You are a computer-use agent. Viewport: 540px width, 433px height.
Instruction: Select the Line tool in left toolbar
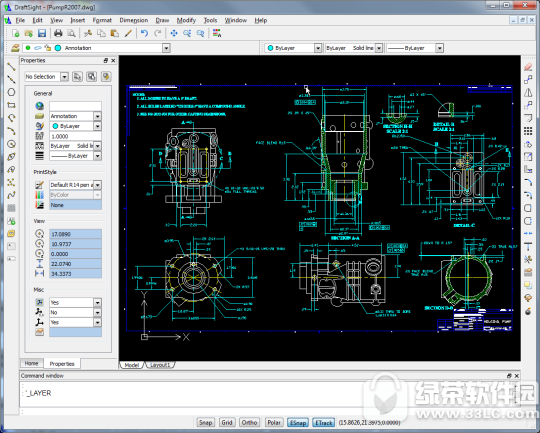(11, 66)
